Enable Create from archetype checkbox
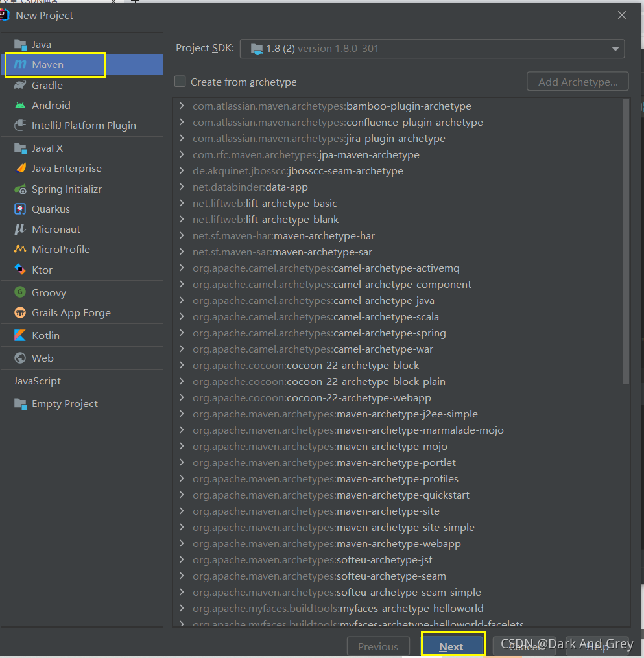Image resolution: width=644 pixels, height=658 pixels. tap(180, 82)
